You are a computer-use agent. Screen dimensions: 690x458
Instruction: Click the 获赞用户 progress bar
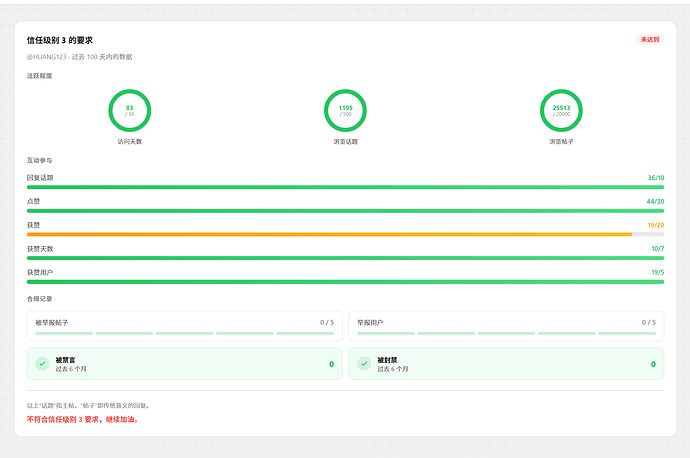tap(345, 282)
